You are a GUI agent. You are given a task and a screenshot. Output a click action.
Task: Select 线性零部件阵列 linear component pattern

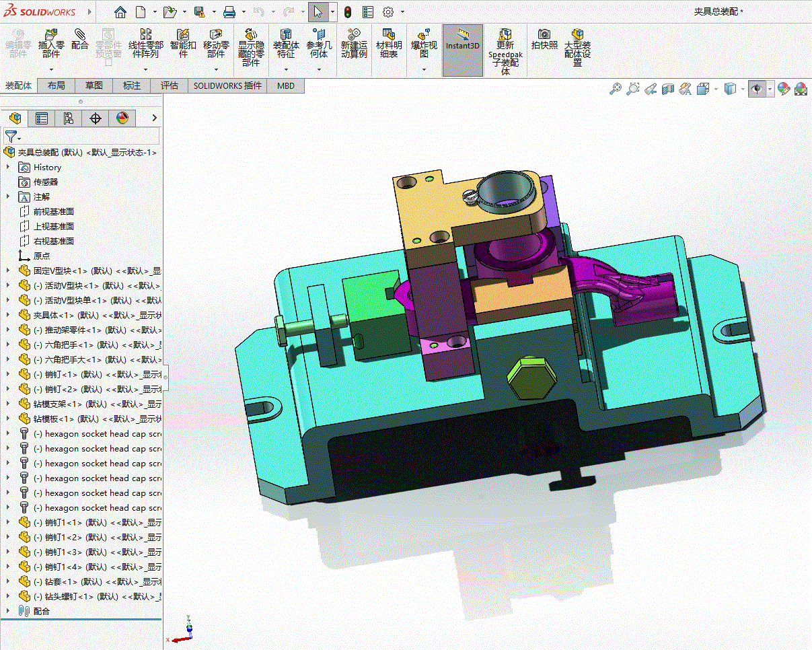146,44
